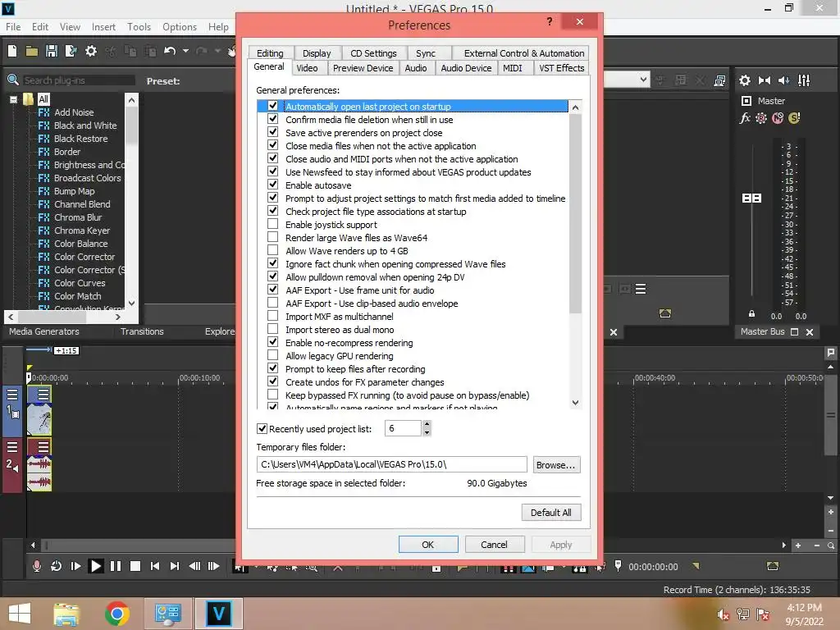Toggle Import stereo as dual mono checkbox
Image resolution: width=840 pixels, height=630 pixels.
[272, 329]
